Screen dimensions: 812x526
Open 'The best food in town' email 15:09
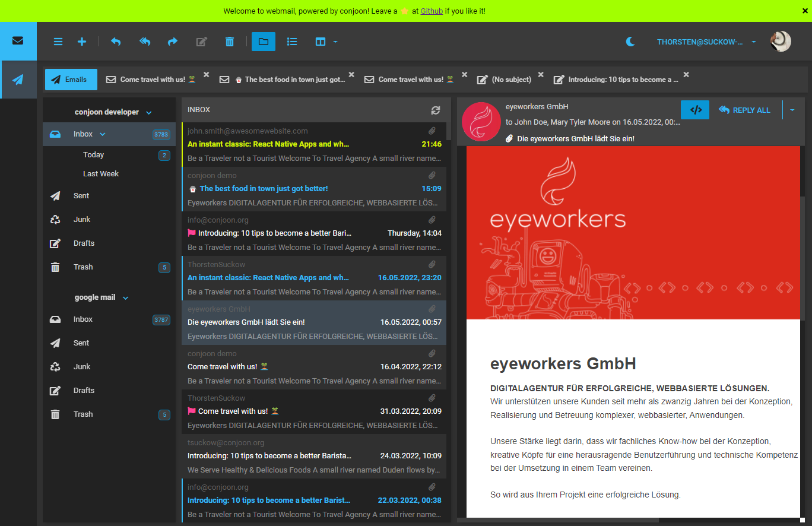314,189
